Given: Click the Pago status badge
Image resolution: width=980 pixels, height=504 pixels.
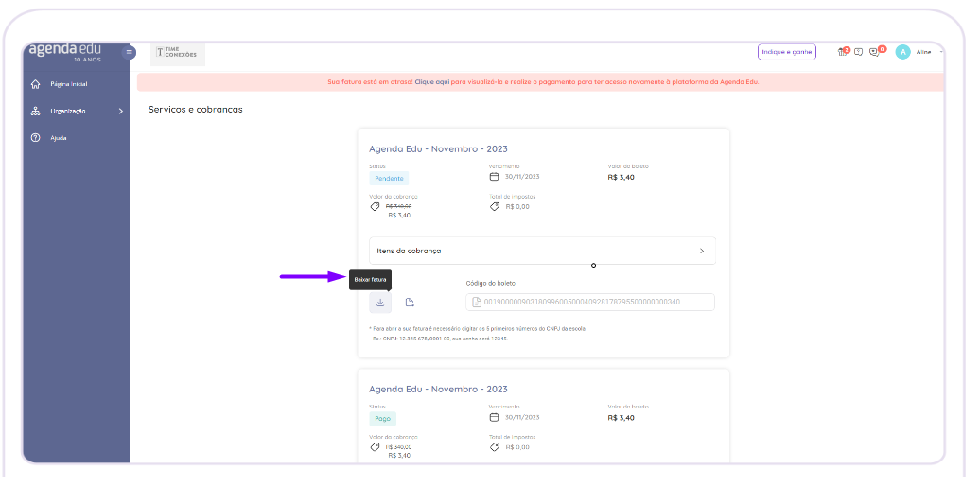Looking at the screenshot, I should 382,419.
